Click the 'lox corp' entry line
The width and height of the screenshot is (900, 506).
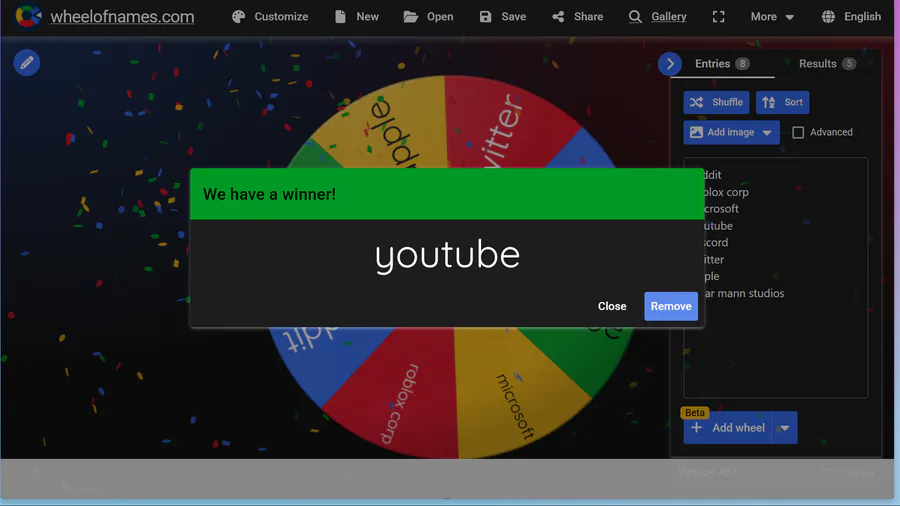(727, 192)
